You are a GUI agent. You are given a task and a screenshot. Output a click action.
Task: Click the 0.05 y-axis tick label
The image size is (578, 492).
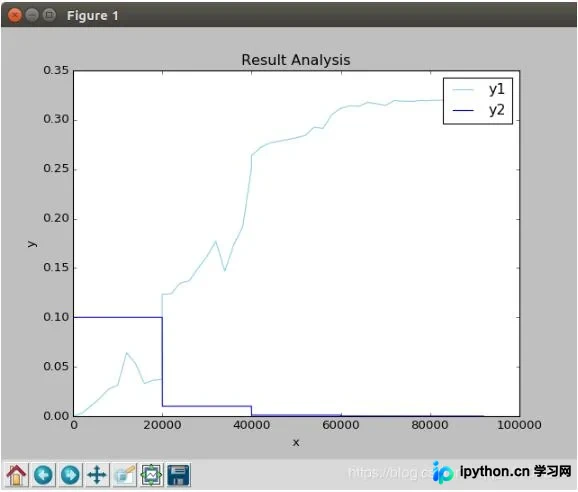(x=56, y=367)
